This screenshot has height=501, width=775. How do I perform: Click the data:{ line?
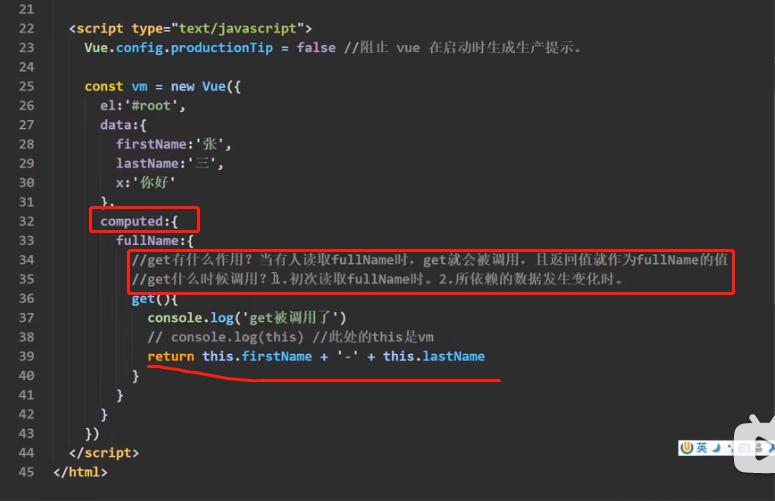[x=124, y=125]
